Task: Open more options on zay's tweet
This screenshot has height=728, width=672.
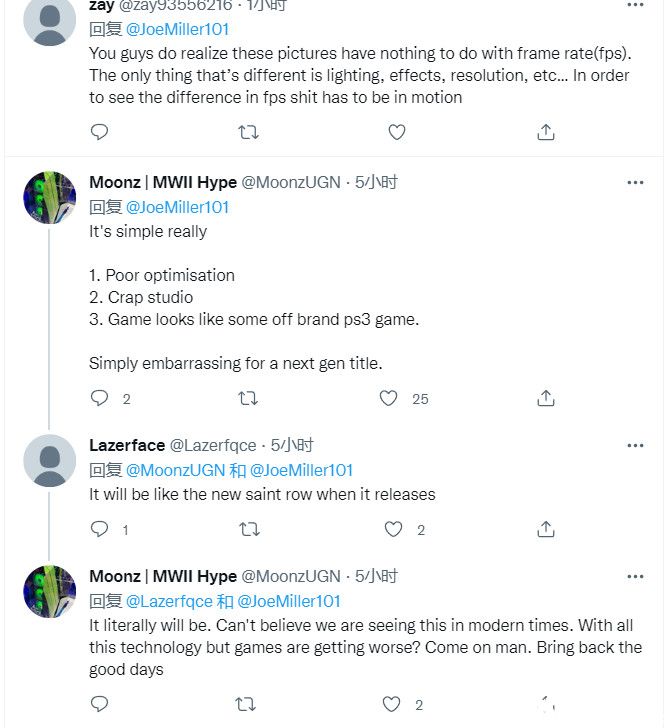Action: point(635,5)
